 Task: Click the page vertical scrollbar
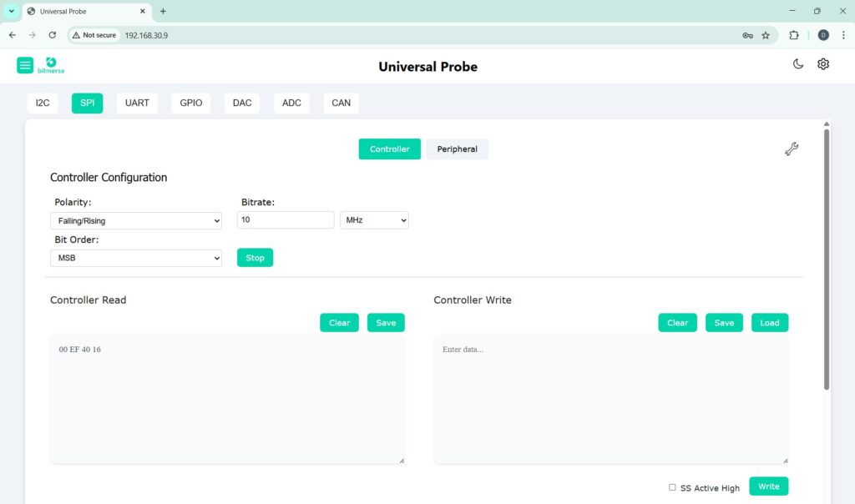(x=827, y=259)
